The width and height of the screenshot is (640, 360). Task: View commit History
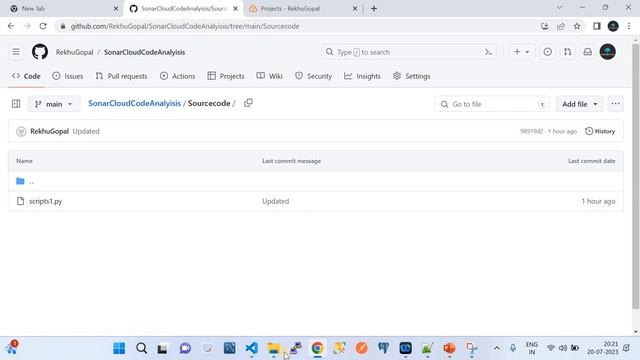[600, 131]
